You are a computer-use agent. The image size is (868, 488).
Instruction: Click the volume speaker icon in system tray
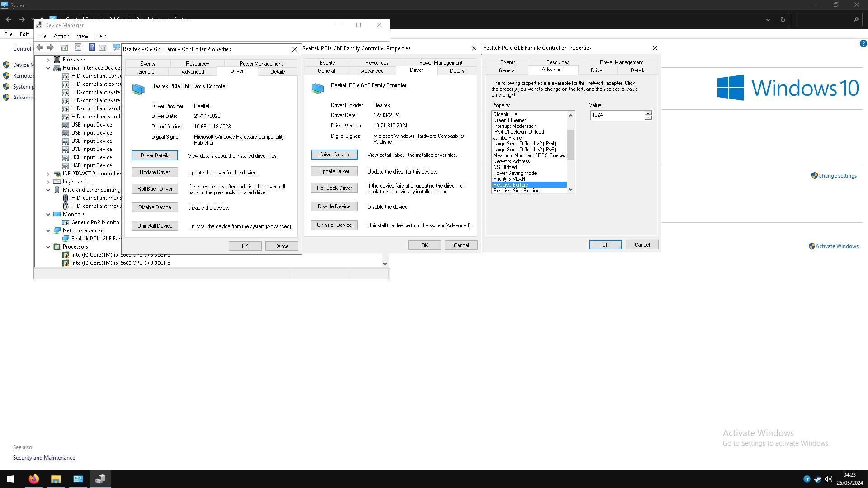pyautogui.click(x=828, y=479)
